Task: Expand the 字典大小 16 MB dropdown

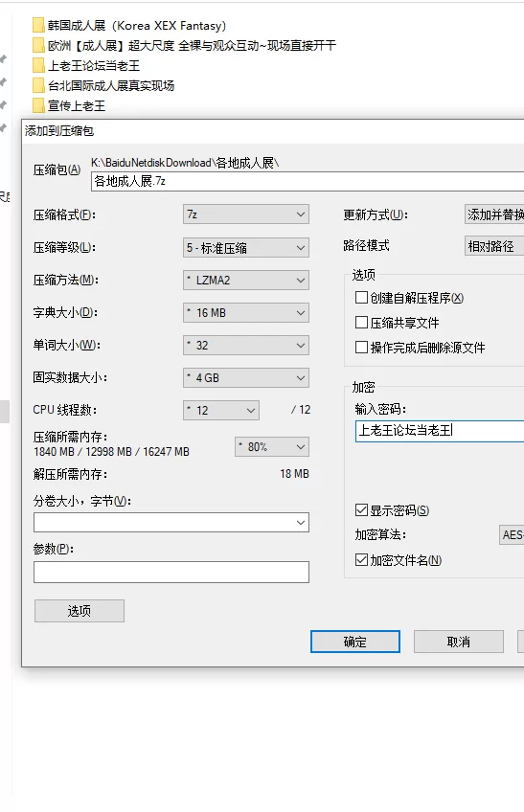Action: click(x=245, y=313)
